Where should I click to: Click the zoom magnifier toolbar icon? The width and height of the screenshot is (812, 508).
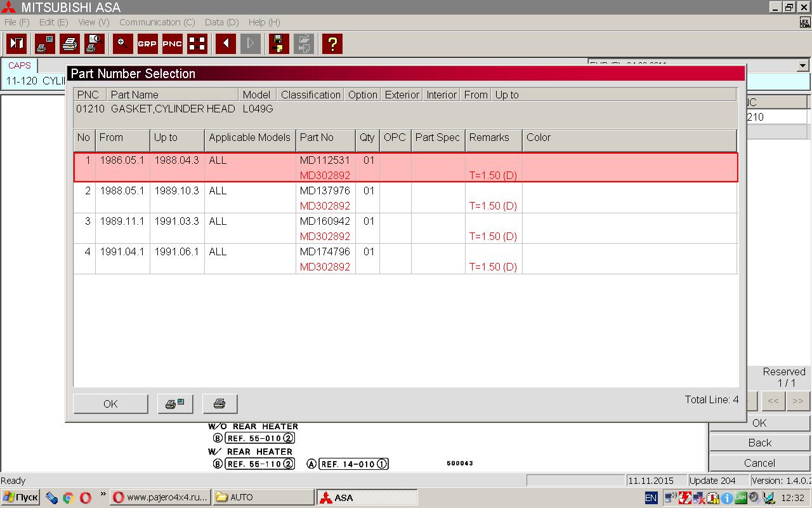[122, 44]
